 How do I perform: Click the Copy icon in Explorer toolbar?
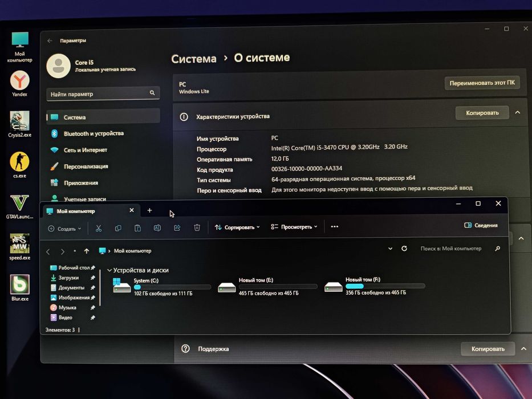point(118,228)
